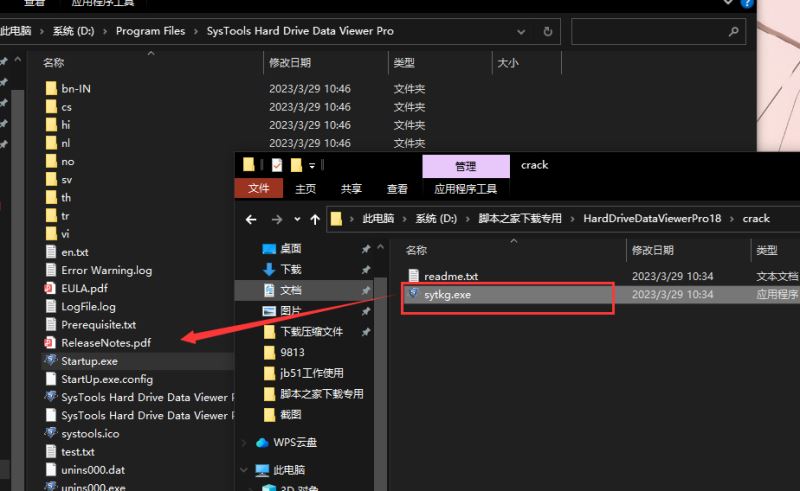Open the cs folder in back window
Image resolution: width=800 pixels, height=491 pixels.
click(66, 107)
